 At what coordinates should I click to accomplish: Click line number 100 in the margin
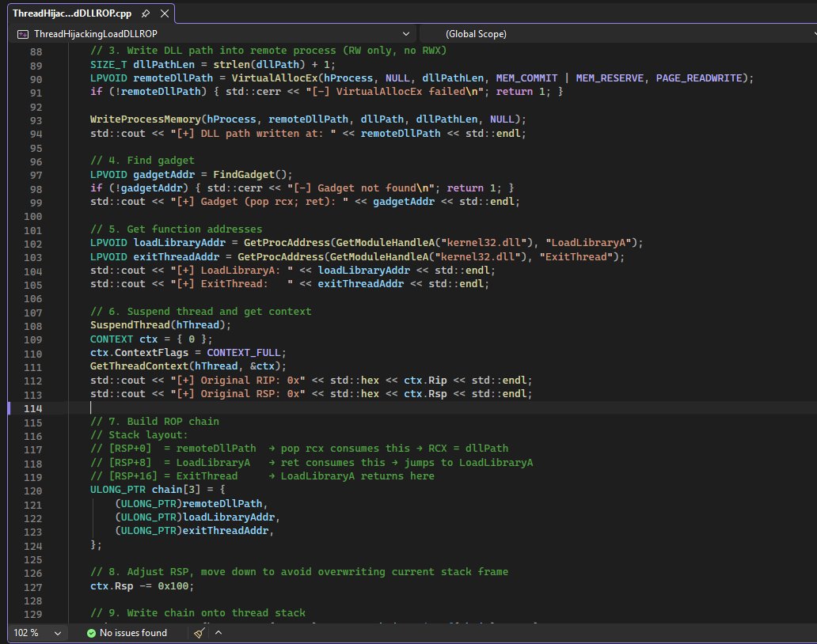click(x=32, y=217)
